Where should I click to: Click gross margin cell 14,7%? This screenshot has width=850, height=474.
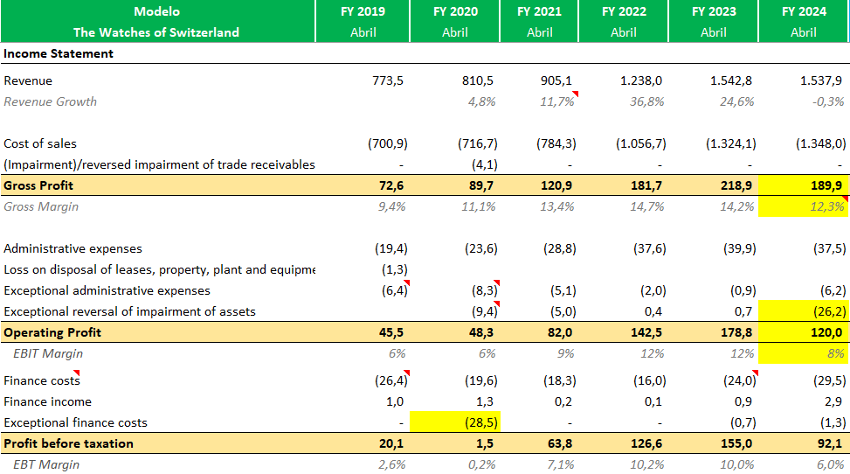point(647,207)
